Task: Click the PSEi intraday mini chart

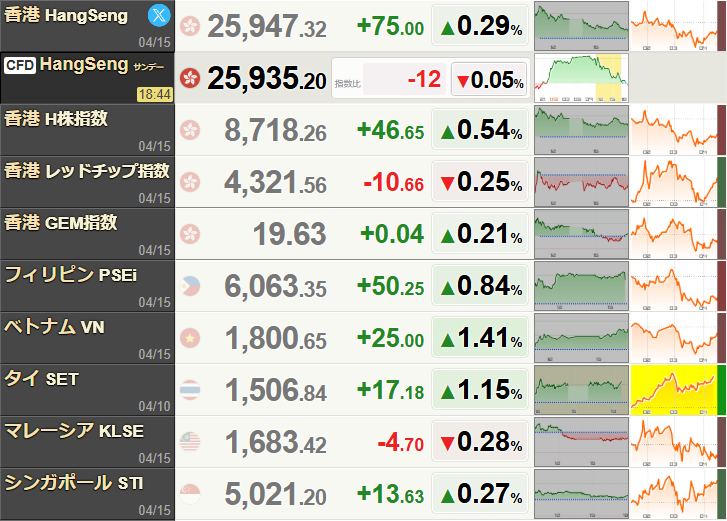Action: 581,286
